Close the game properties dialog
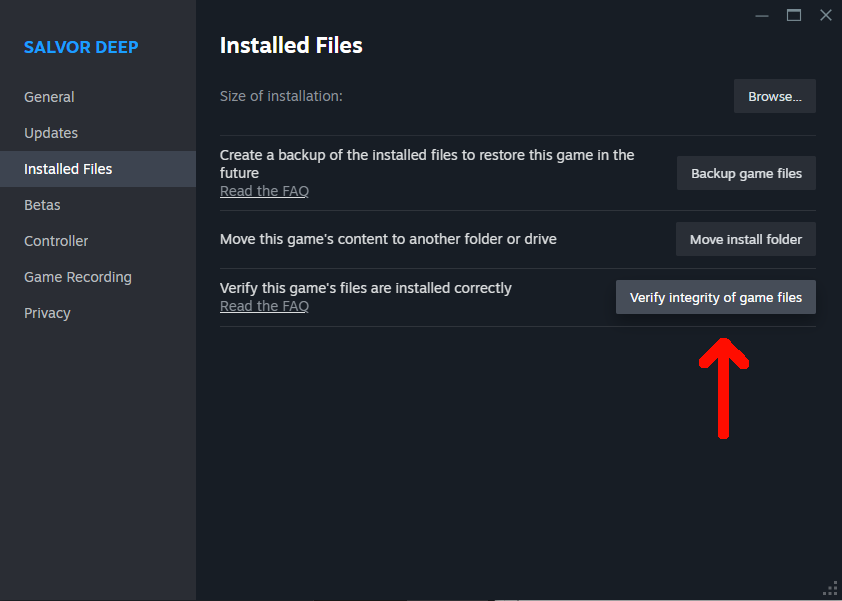This screenshot has height=601, width=842. 825,15
